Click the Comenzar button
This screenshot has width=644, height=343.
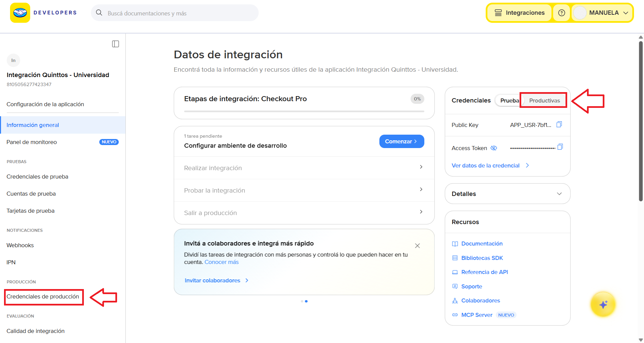tap(401, 141)
